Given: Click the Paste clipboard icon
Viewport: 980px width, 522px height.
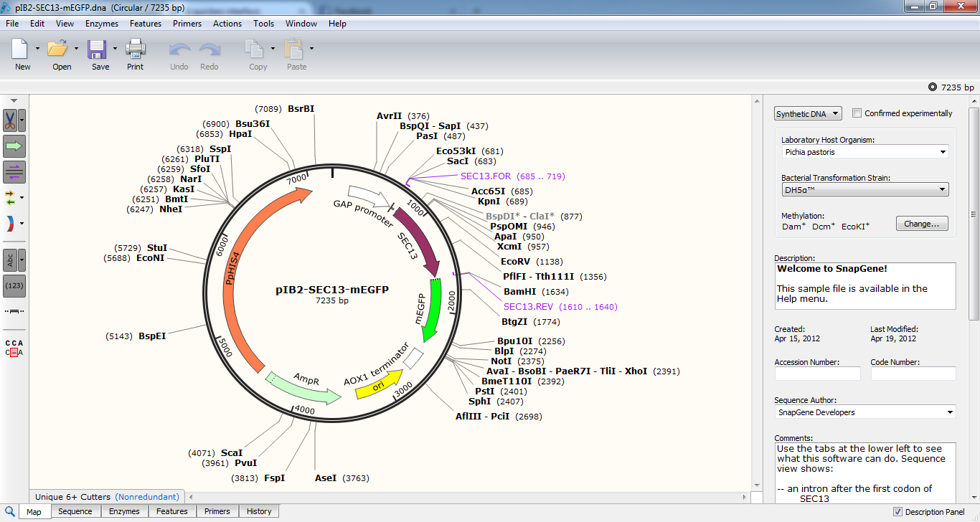Looking at the screenshot, I should pos(293,49).
